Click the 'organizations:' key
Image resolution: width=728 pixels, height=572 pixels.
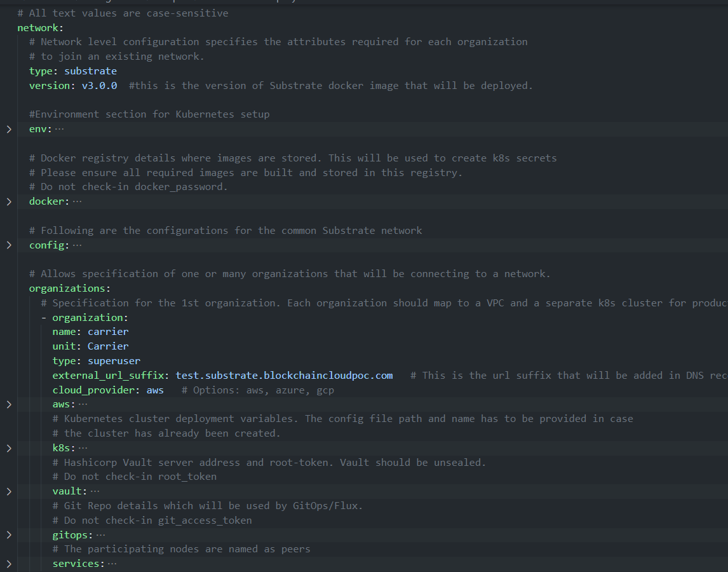[x=70, y=289]
